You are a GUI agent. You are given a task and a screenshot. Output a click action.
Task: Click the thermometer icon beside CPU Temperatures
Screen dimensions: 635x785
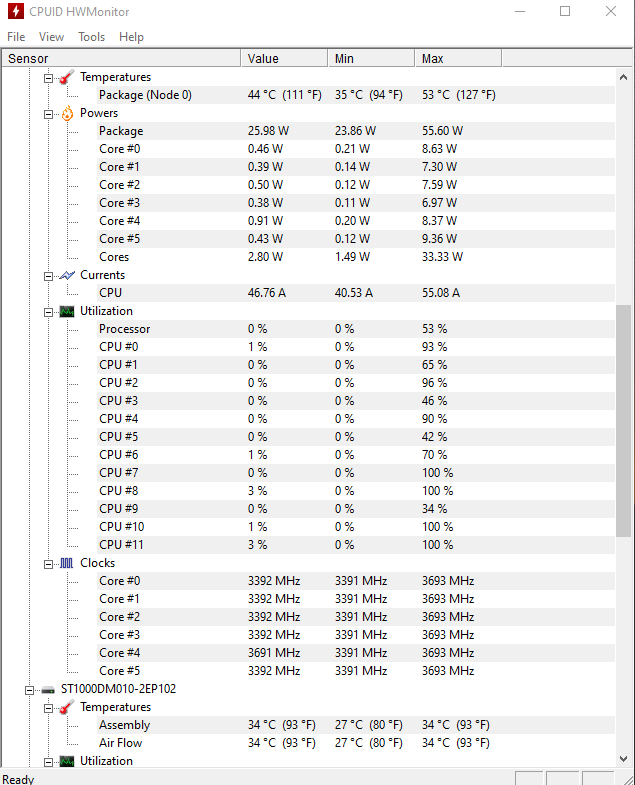67,77
